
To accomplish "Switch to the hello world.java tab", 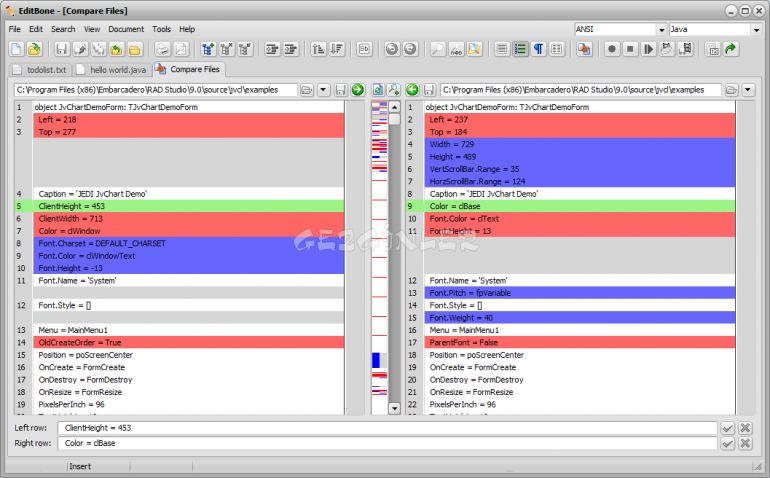I will point(112,70).
